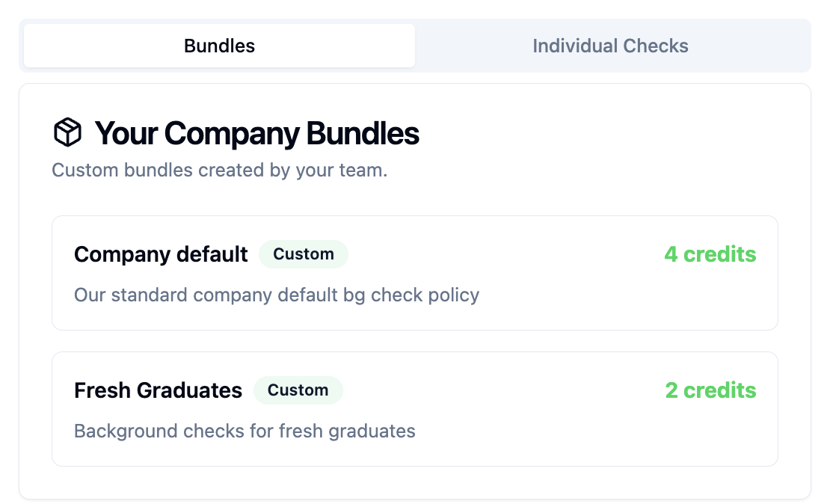Click the Custom badge next to Company default
Viewport: 836px width, 504px height.
point(304,254)
